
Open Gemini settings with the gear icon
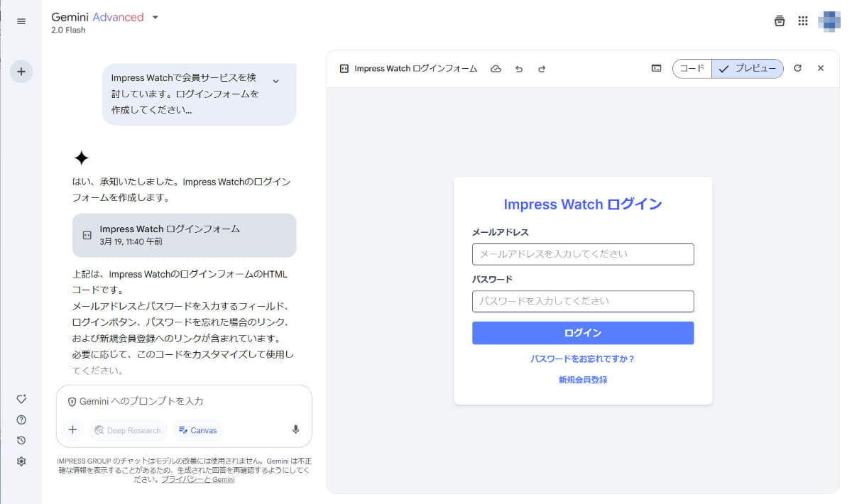21,461
